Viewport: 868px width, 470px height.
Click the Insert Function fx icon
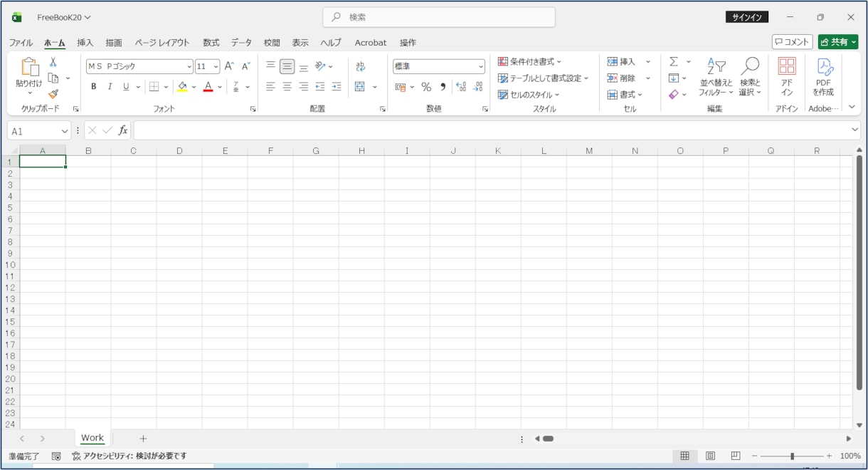(123, 130)
